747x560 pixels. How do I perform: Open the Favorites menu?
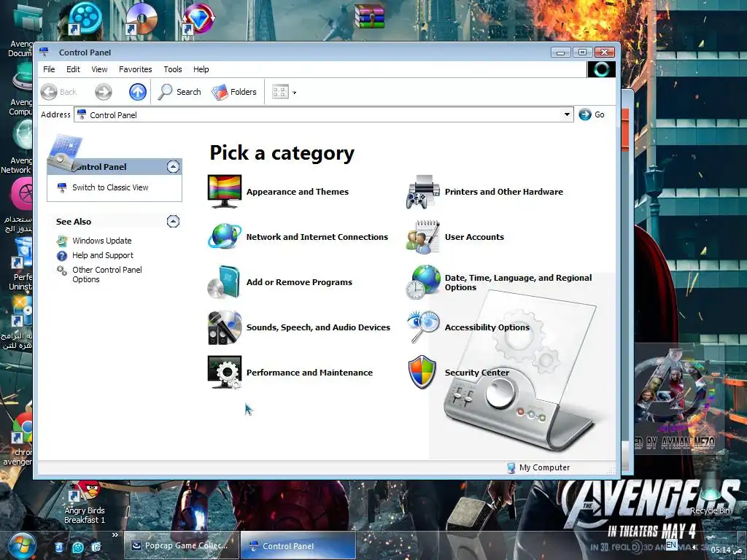click(x=135, y=69)
